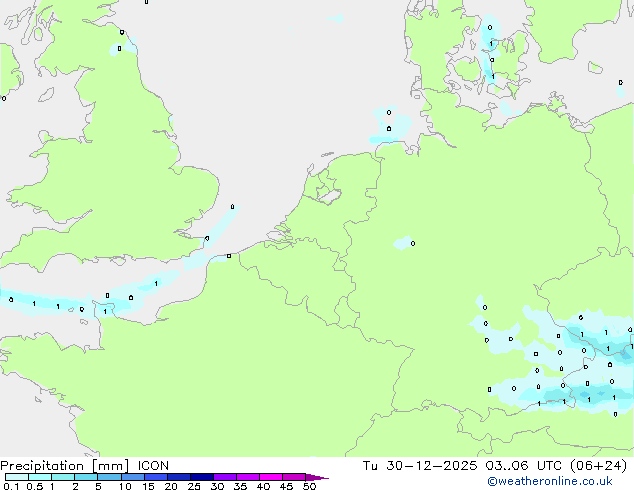Click the '03..06 UTC' time range text

(524, 466)
